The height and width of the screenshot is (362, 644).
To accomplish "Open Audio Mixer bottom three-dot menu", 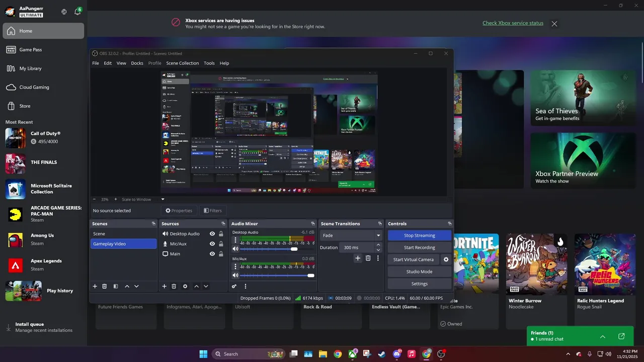I will tap(246, 286).
